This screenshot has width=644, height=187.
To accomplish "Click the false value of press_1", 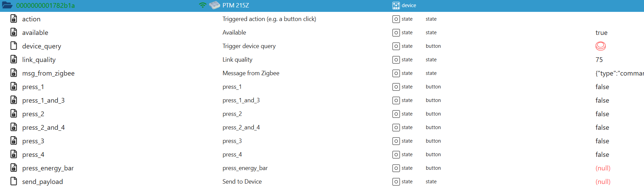I will [602, 87].
